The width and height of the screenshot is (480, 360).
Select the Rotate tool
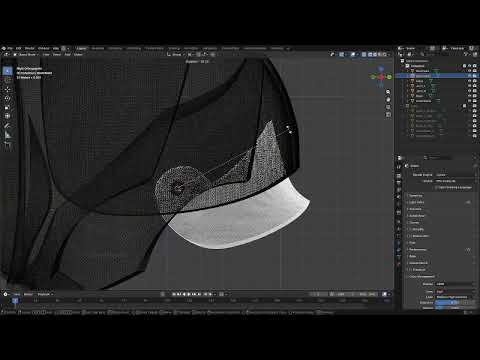(x=7, y=98)
